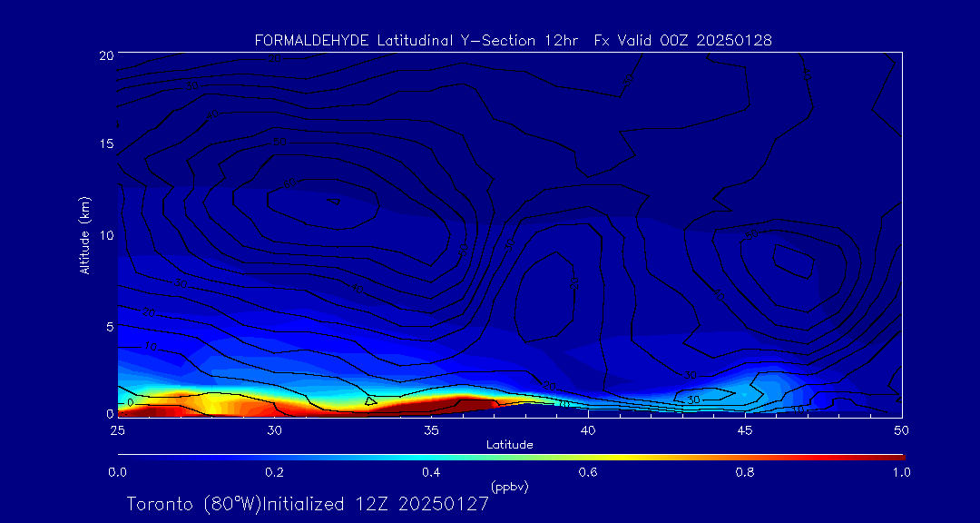Image resolution: width=980 pixels, height=523 pixels.
Task: Click latitude axis tick label 50
Action: [901, 430]
